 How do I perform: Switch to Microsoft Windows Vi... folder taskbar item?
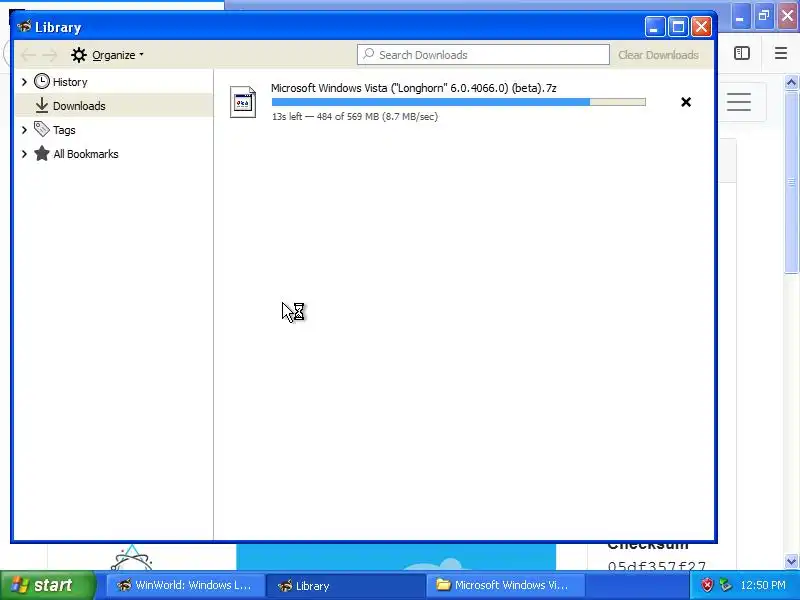point(505,585)
